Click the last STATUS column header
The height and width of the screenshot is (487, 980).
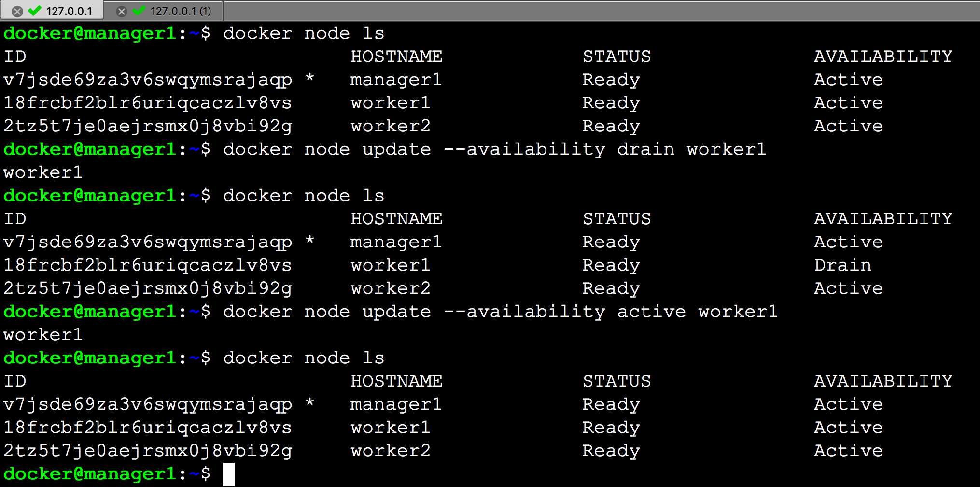(x=616, y=381)
